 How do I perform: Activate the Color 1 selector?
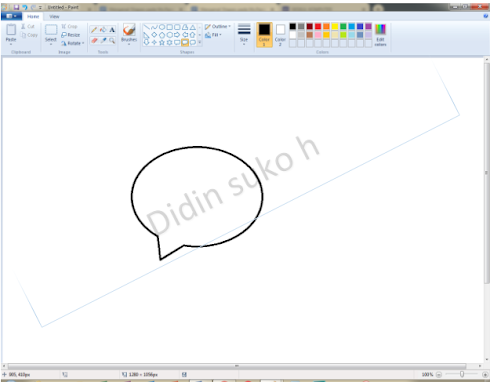coord(264,35)
